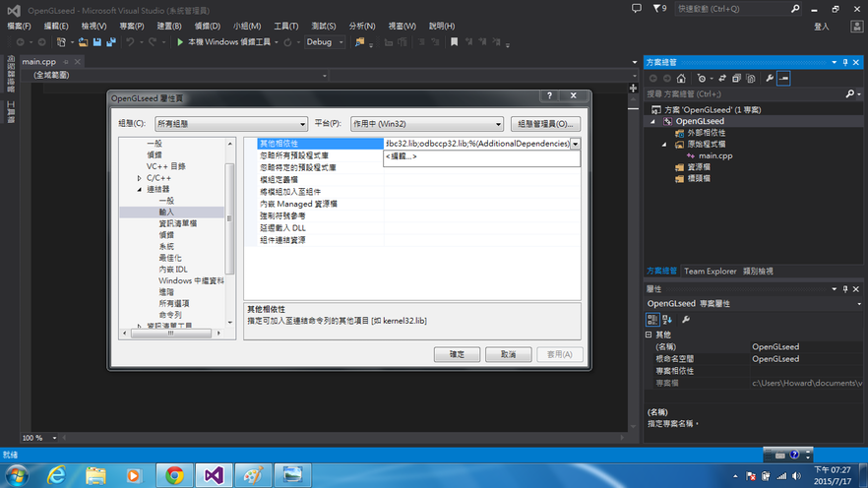Open the 組態(C) configuration dropdown
868x488 pixels.
pos(231,124)
